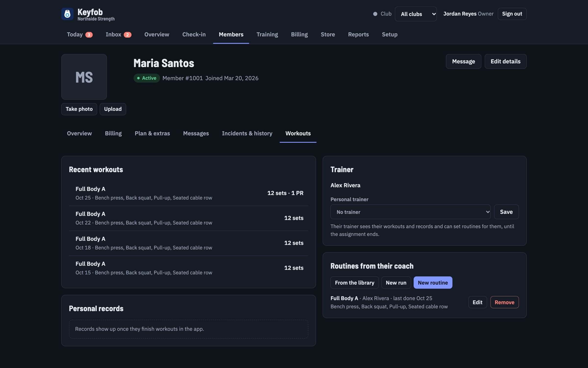This screenshot has height=368, width=588.
Task: Open the Oct 22 Full Body A workout
Action: [188, 218]
